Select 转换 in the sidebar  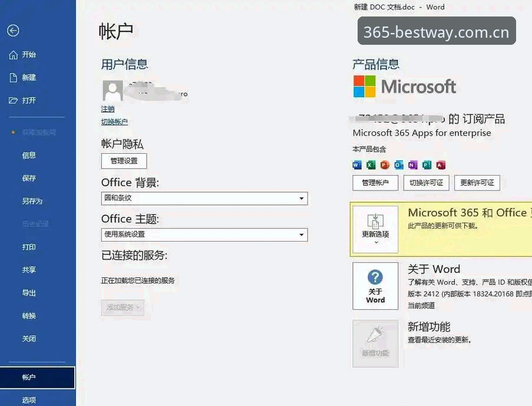tap(29, 316)
